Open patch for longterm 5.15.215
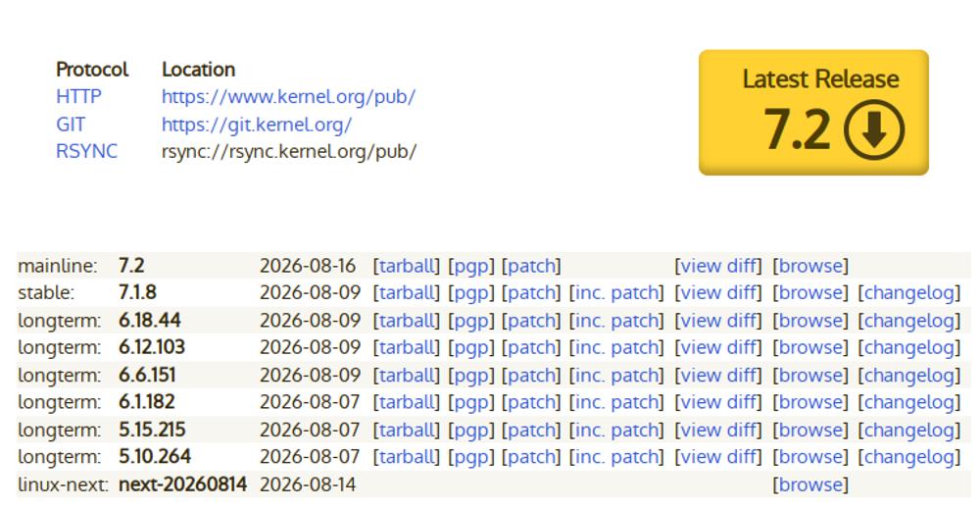Image resolution: width=980 pixels, height=509 pixels. 531,430
